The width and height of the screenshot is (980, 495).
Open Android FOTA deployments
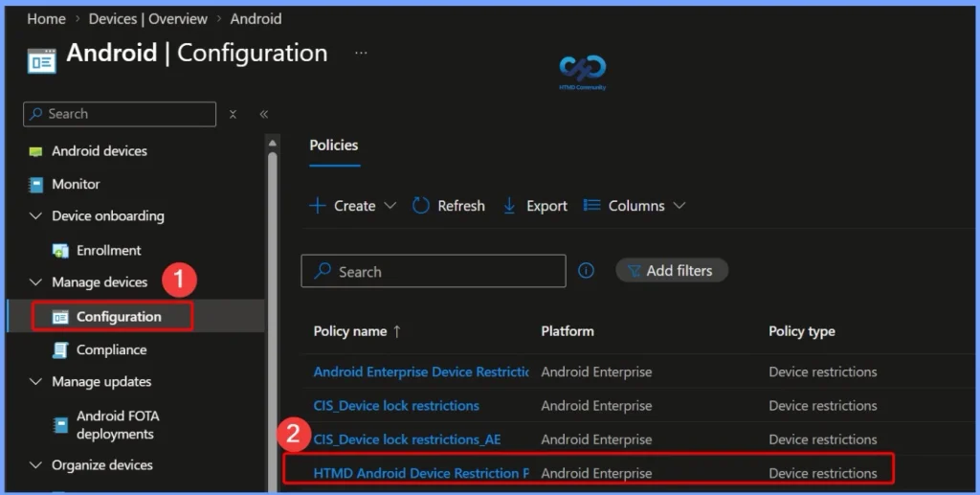click(118, 425)
